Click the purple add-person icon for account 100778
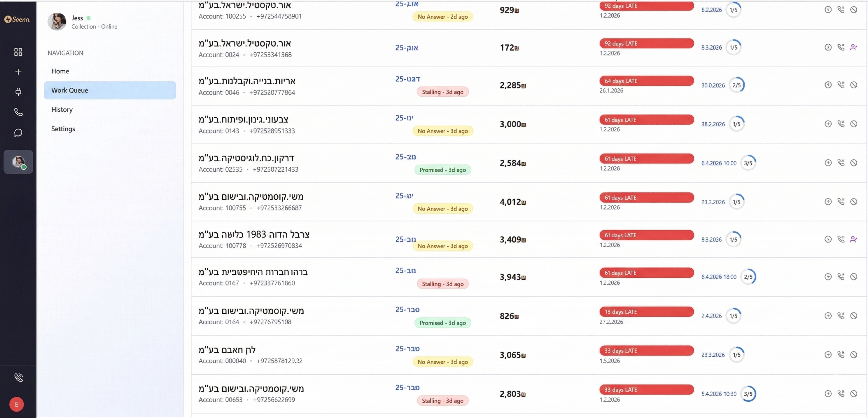Image resolution: width=868 pixels, height=418 pixels. click(854, 239)
